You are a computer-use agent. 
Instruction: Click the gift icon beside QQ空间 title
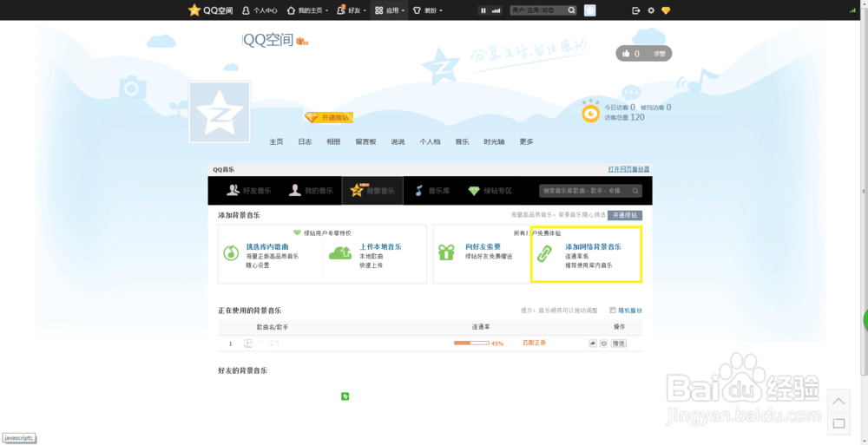coord(302,41)
